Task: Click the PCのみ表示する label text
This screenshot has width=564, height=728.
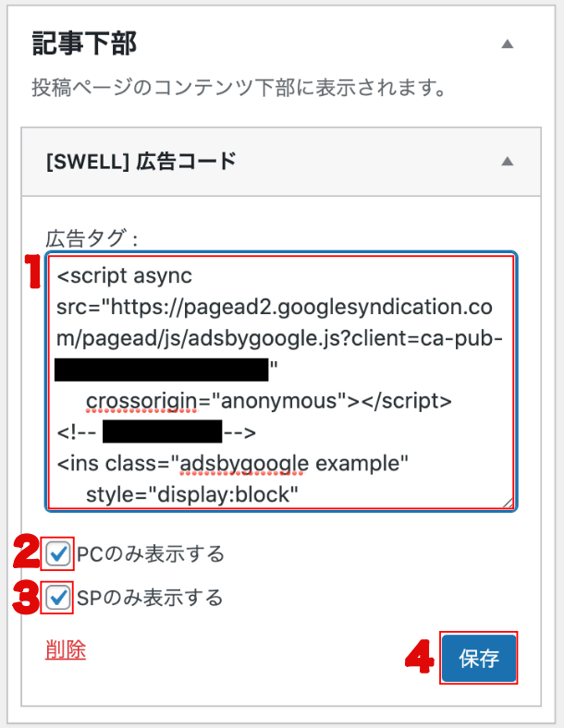Action: 151,554
